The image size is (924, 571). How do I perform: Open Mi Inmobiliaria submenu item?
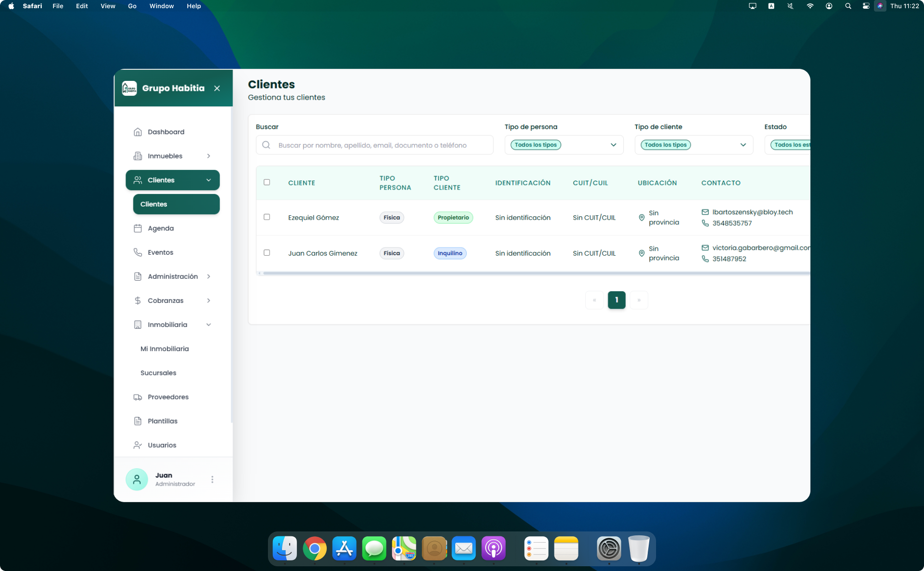(x=165, y=349)
